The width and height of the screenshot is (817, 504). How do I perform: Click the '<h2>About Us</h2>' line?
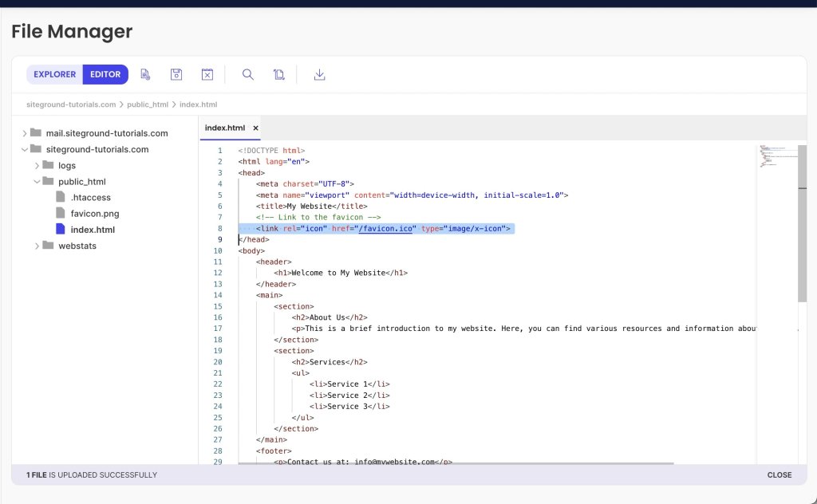(330, 317)
